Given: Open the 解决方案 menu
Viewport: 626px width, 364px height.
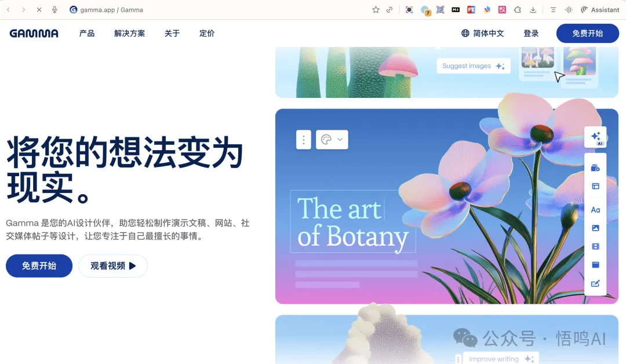Looking at the screenshot, I should click(x=129, y=34).
